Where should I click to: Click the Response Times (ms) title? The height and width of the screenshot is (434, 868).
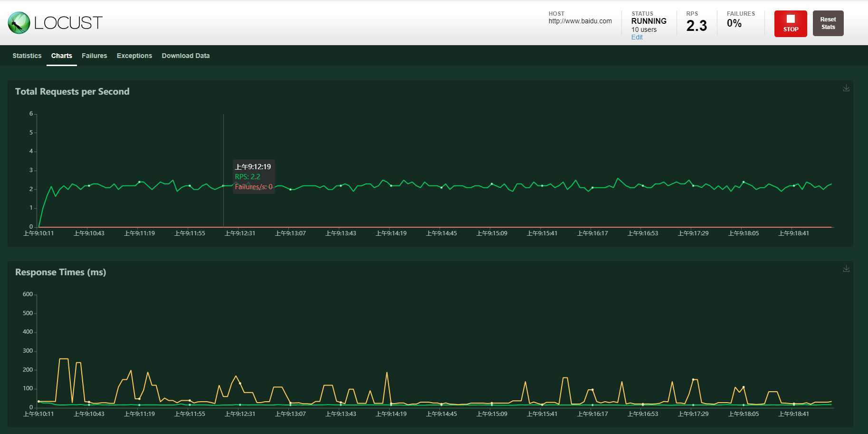pyautogui.click(x=61, y=272)
